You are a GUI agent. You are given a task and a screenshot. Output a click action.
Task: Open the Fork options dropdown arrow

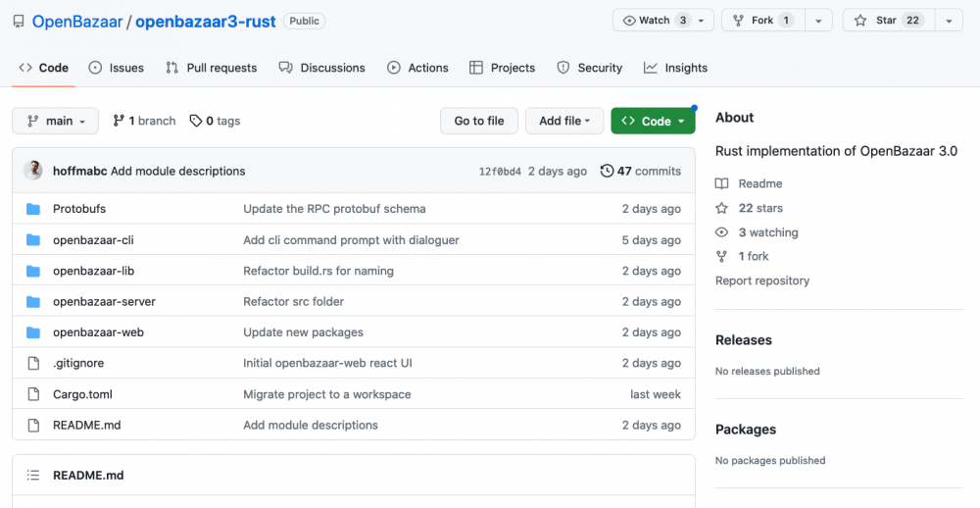[818, 21]
